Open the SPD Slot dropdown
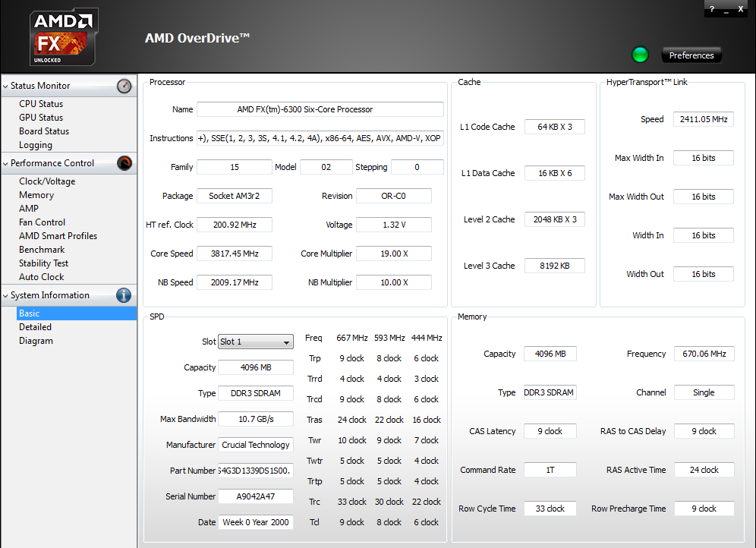The width and height of the screenshot is (756, 548). 256,342
